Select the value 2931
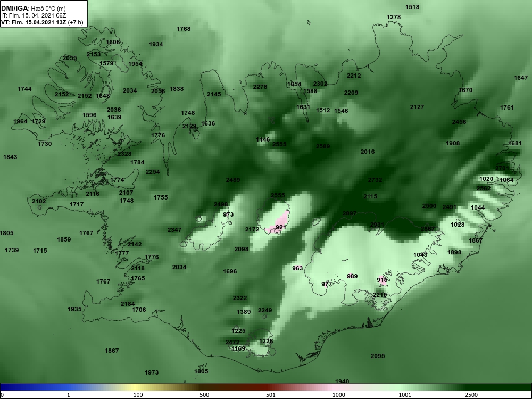 click(377, 225)
